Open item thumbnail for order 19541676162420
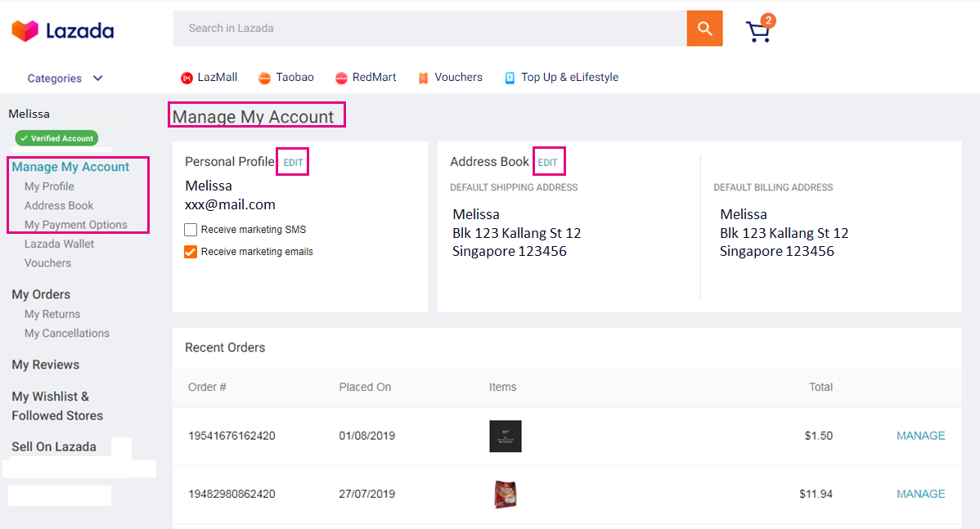980x529 pixels. 505,436
